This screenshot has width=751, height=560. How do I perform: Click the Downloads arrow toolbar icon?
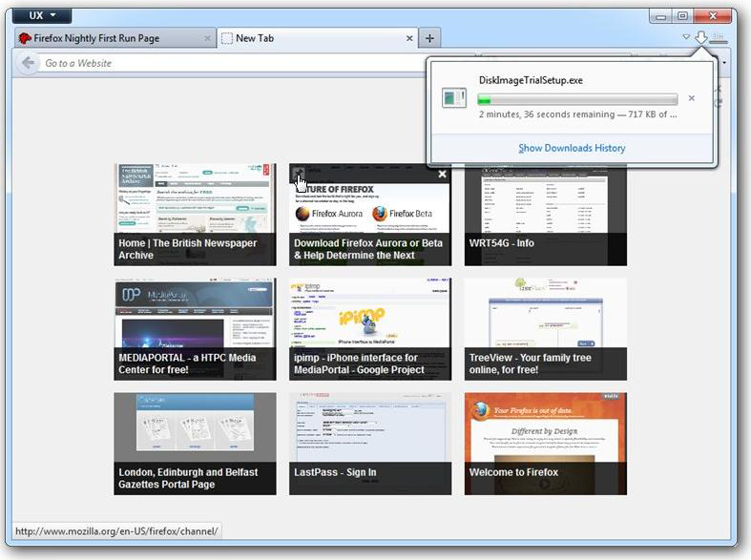point(701,37)
